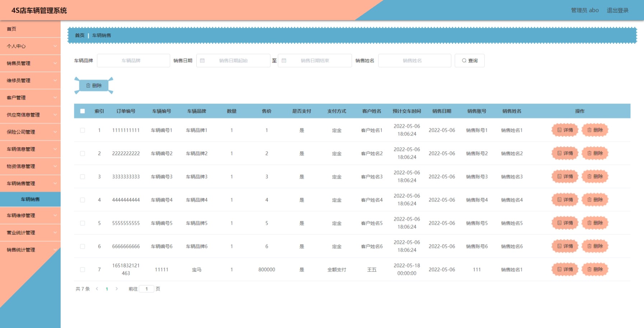The width and height of the screenshot is (644, 328).
Task: Click the 王五 customer name cell
Action: 372,270
